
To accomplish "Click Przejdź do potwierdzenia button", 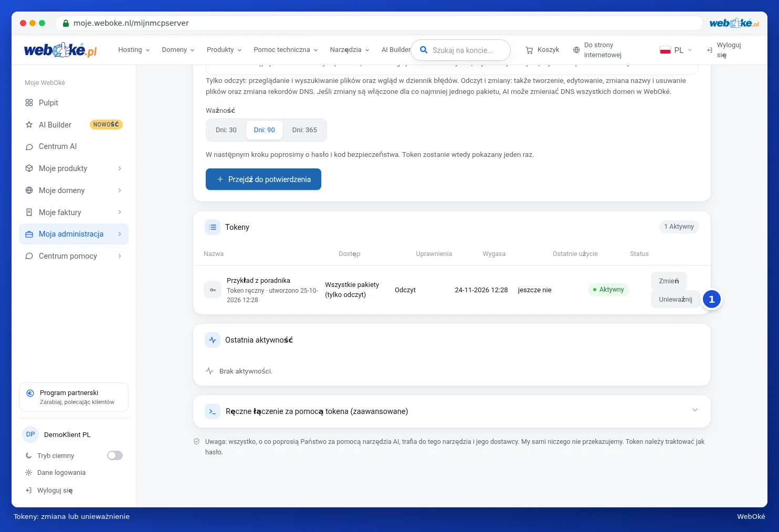I will click(264, 179).
